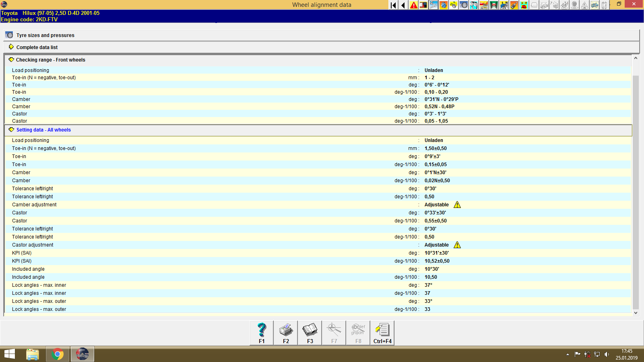Open the Windows Start menu

pyautogui.click(x=9, y=354)
